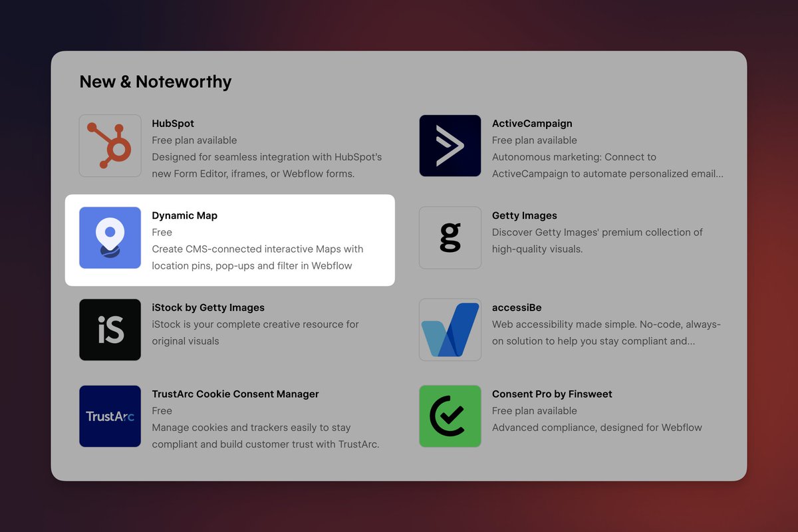The image size is (798, 532).
Task: Click the HubSpot sprocket icon
Action: point(110,145)
